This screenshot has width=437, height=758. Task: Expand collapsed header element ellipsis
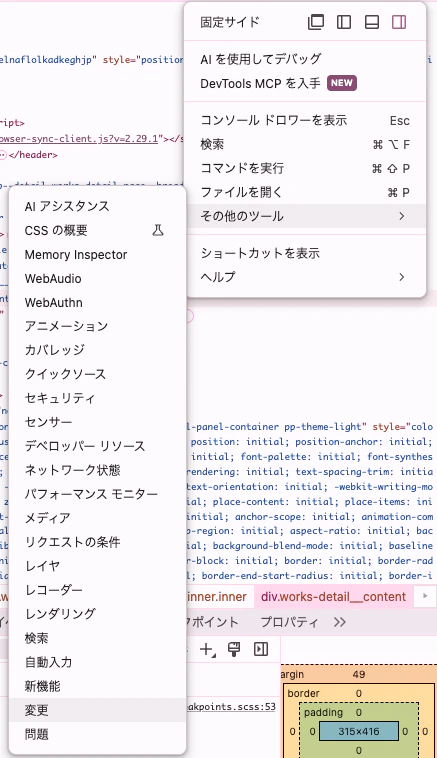point(2,155)
